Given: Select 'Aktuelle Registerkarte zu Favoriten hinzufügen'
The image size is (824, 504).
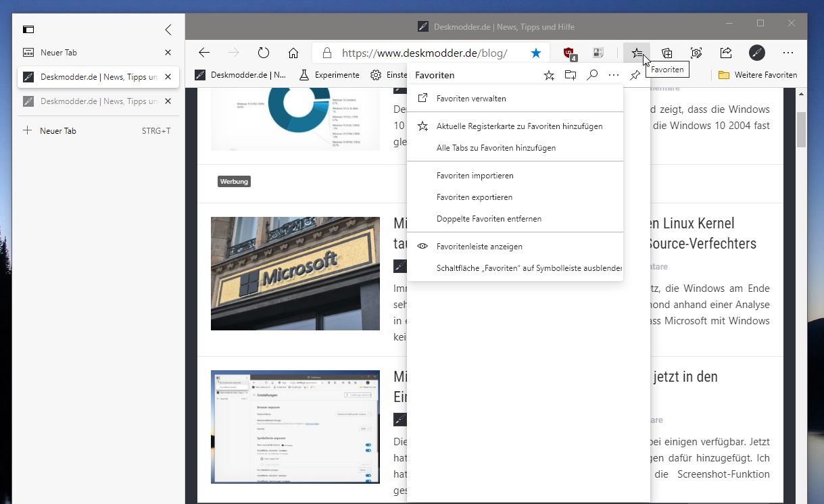Looking at the screenshot, I should point(515,126).
